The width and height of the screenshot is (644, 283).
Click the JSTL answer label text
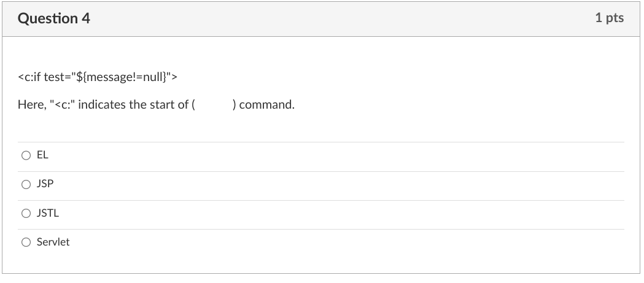(x=48, y=214)
